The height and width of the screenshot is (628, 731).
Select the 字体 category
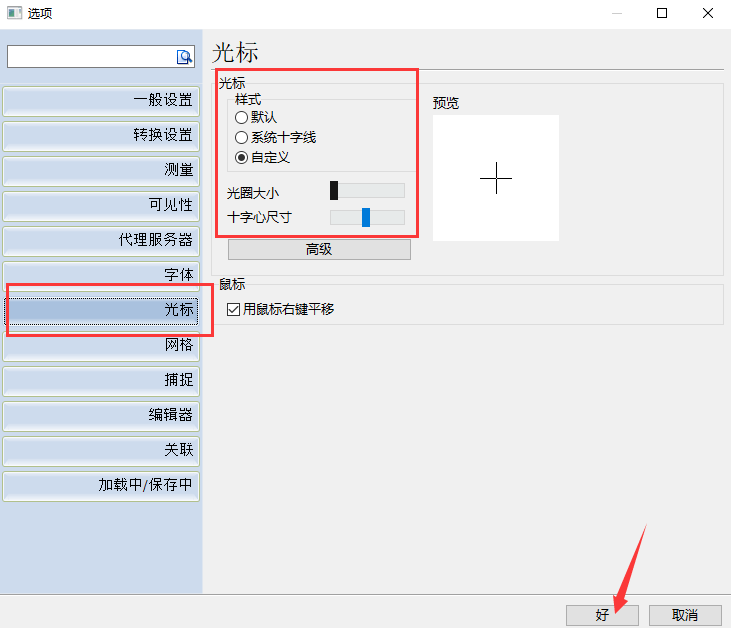click(100, 275)
